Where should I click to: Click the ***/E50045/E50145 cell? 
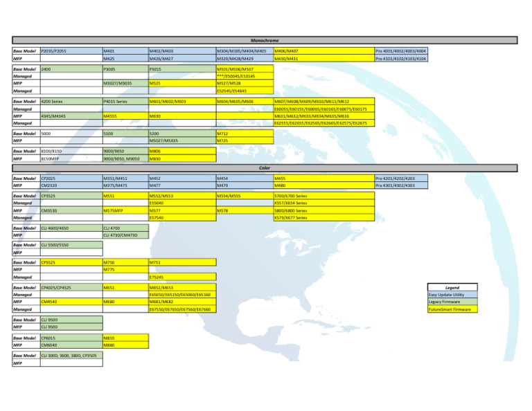pyautogui.click(x=245, y=76)
